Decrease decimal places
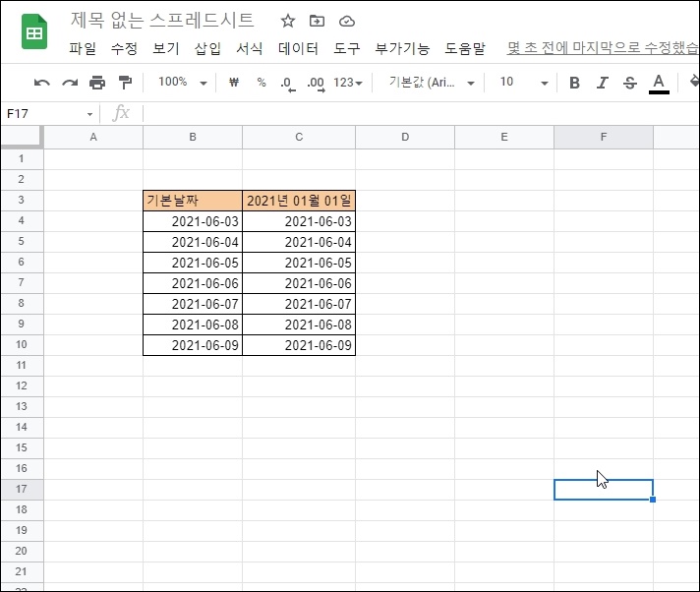The width and height of the screenshot is (700, 592). [x=288, y=83]
